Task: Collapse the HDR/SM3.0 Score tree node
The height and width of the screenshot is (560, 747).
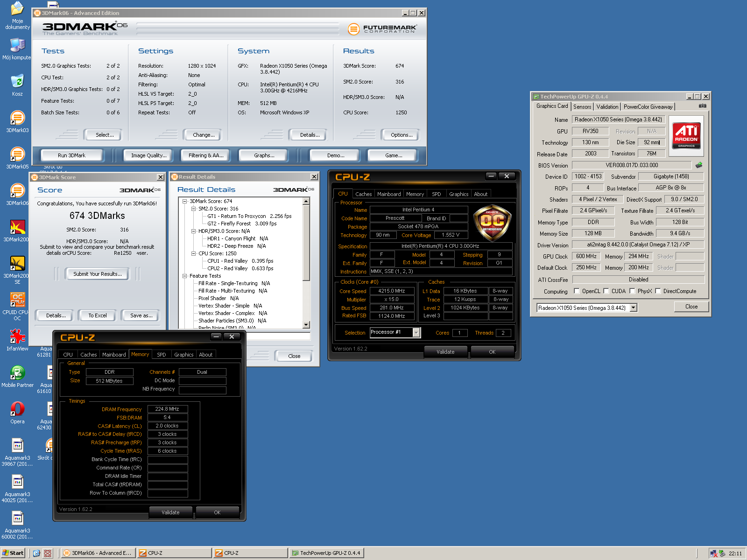Action: pos(193,231)
